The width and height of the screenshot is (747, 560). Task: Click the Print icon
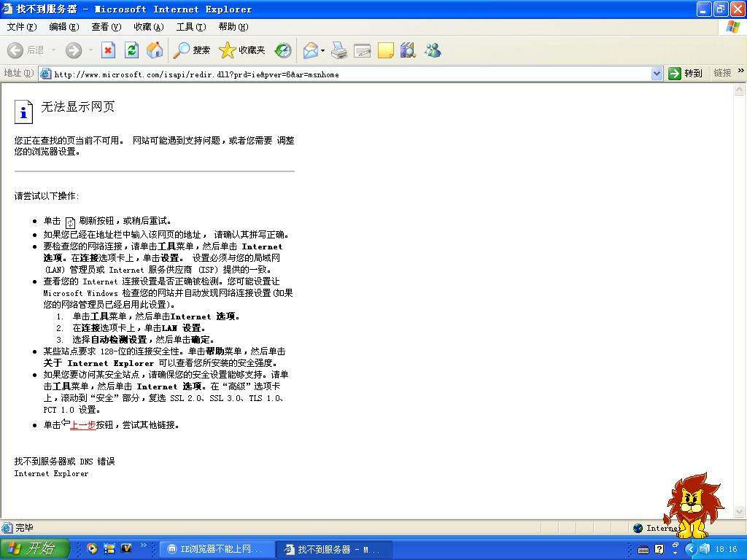pos(339,50)
